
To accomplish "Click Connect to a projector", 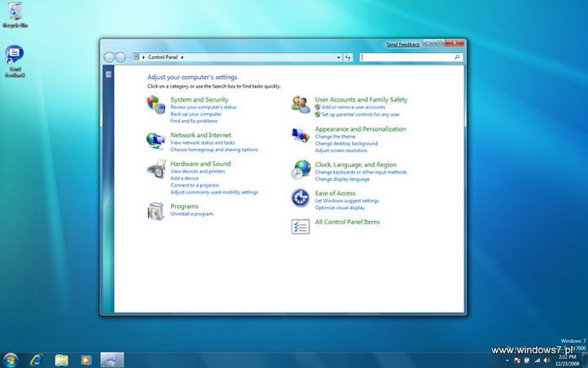I will [195, 186].
